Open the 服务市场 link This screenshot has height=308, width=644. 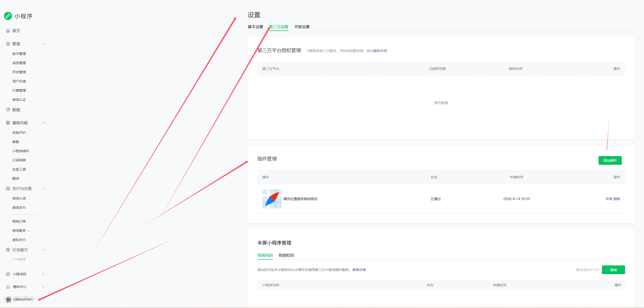[x=380, y=51]
